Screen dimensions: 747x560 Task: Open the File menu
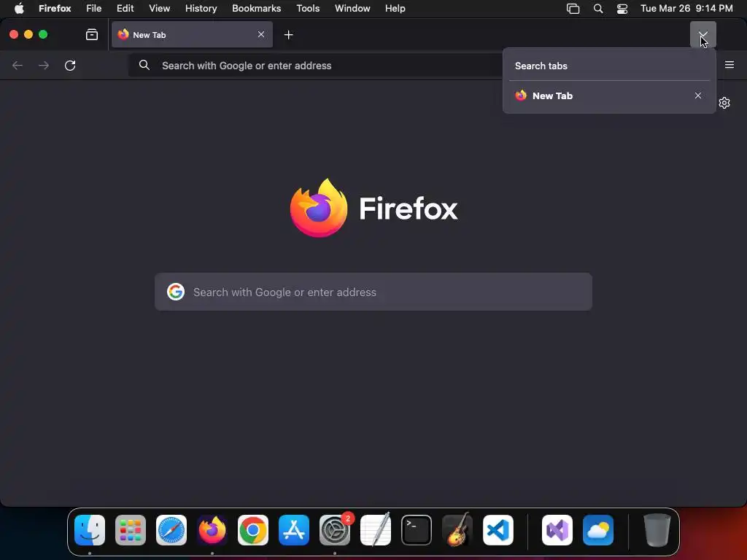(94, 9)
